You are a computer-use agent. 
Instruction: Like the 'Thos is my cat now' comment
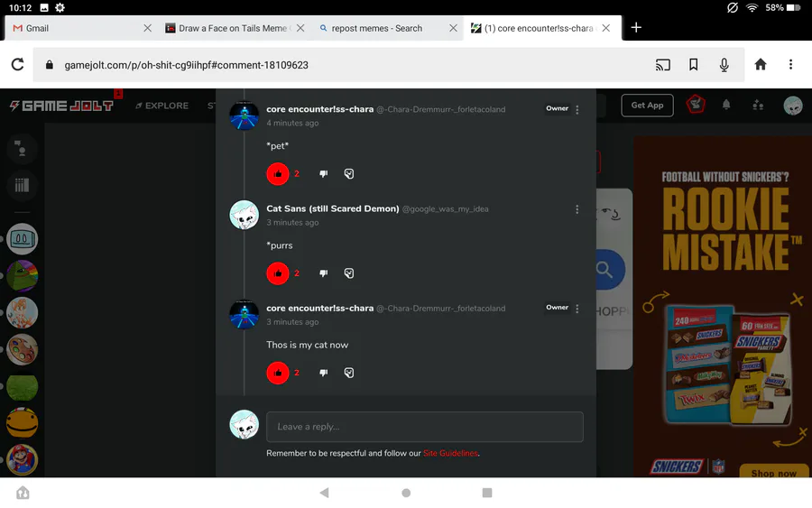point(278,373)
